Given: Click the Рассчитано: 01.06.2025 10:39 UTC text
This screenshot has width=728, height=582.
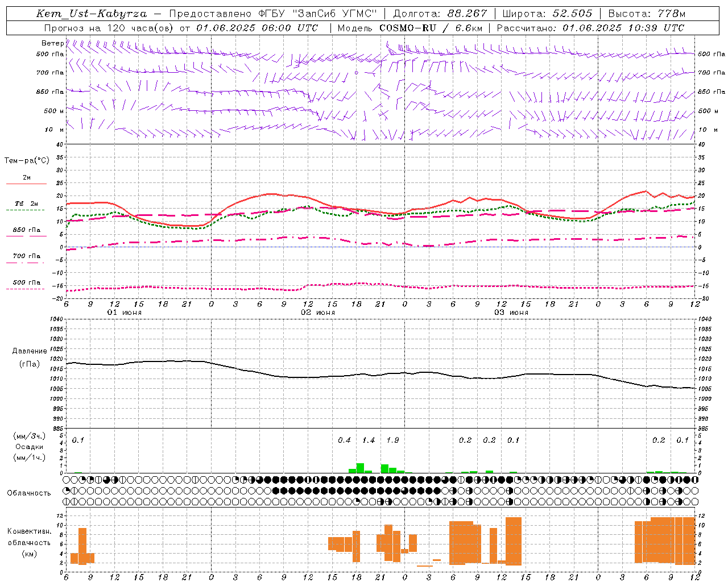Looking at the screenshot, I should (590, 28).
